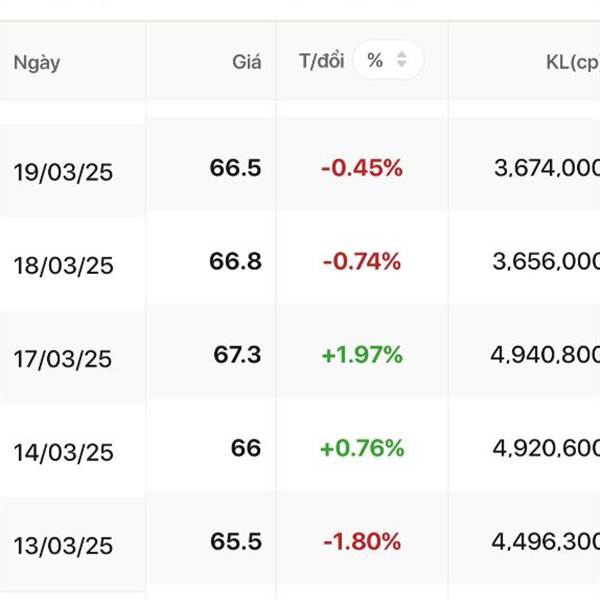Click the -0.45% change value
The image size is (600, 600).
click(x=362, y=168)
